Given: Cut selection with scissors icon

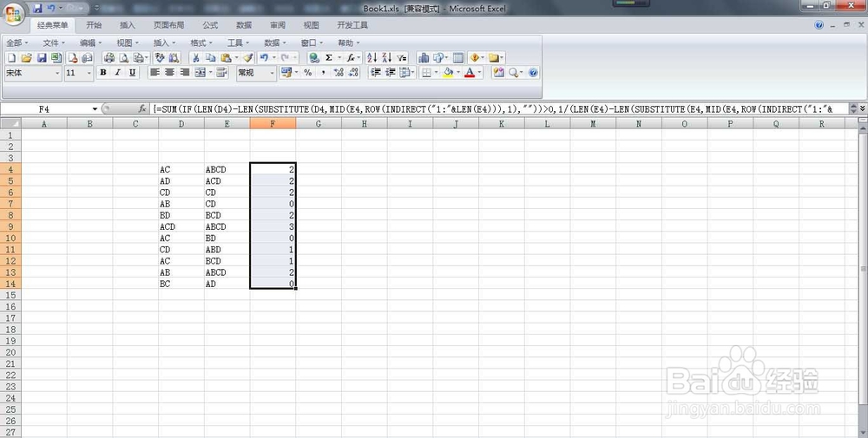Looking at the screenshot, I should (x=195, y=57).
